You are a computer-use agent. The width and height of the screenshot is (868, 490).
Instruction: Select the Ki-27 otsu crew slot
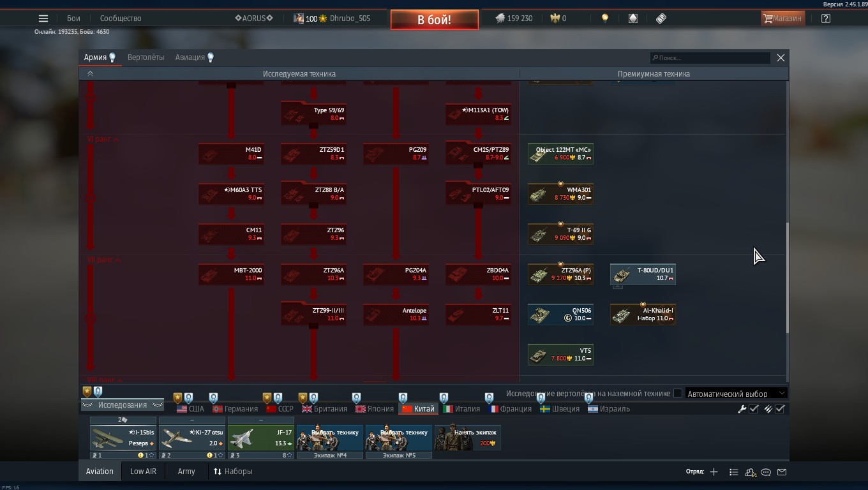tap(192, 438)
